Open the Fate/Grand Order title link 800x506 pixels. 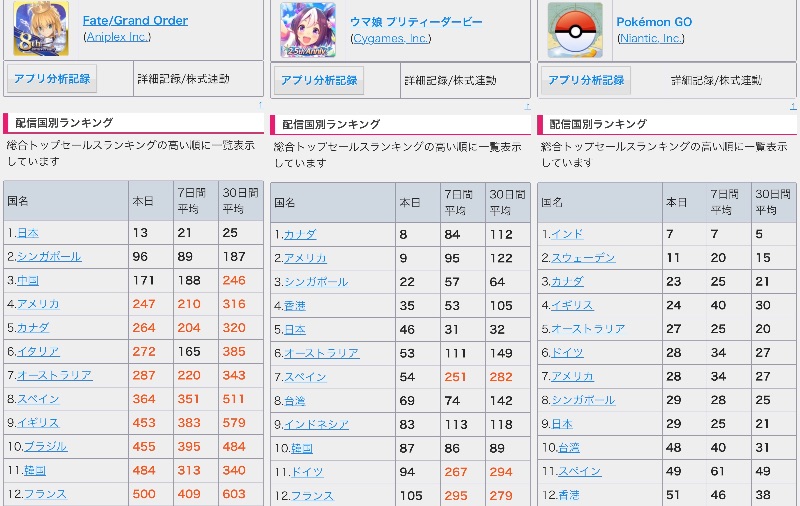[135, 20]
